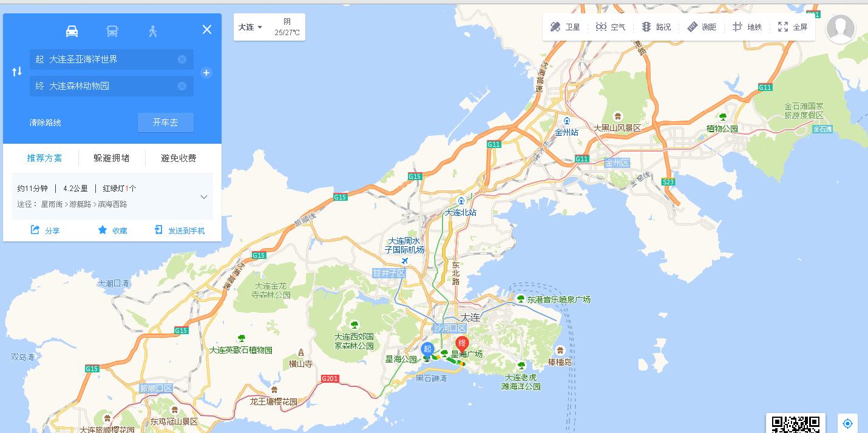Expand the route details chevron

(204, 196)
